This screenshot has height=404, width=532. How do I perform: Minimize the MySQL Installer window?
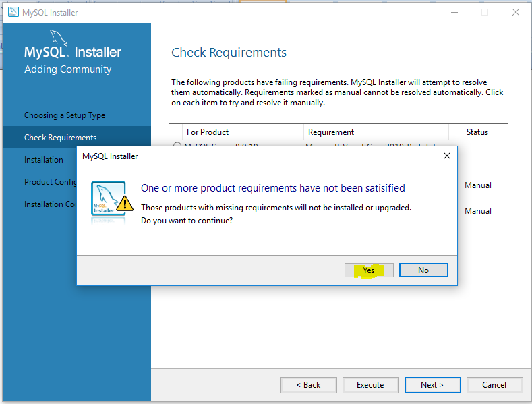[454, 12]
